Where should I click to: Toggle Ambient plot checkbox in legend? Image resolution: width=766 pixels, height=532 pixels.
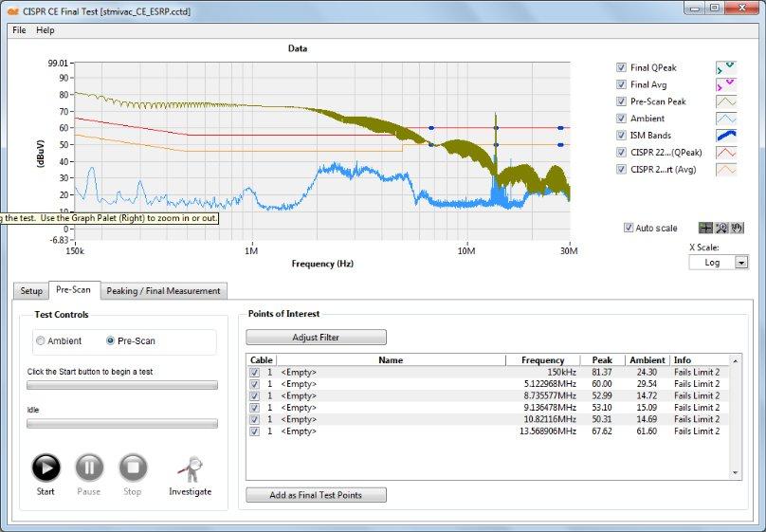(x=621, y=119)
